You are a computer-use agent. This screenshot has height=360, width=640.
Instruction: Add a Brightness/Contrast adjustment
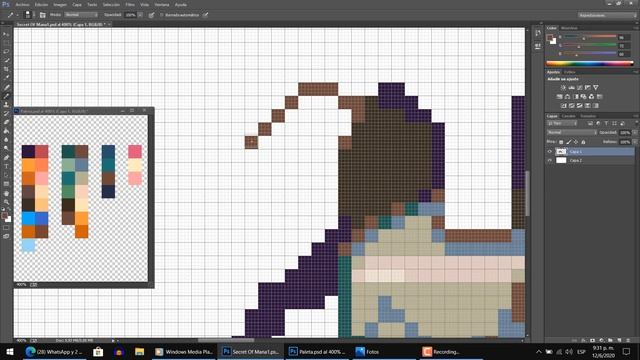563,88
